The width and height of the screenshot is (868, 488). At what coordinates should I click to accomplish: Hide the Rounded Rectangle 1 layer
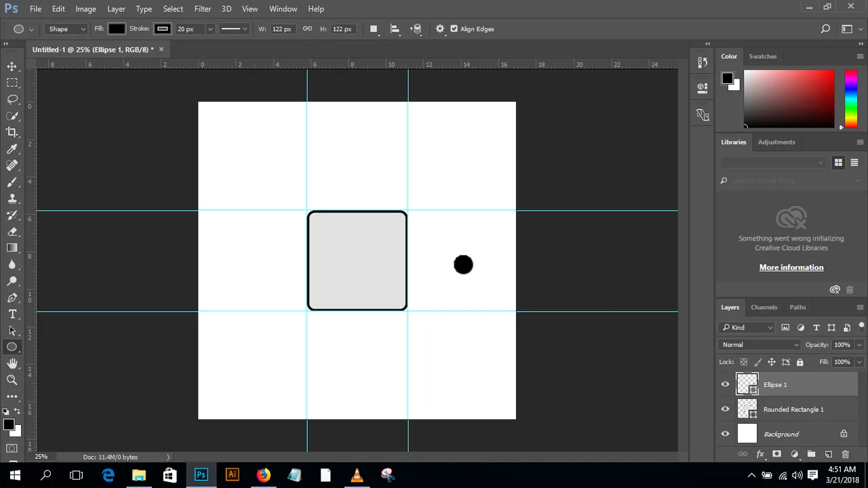point(725,409)
